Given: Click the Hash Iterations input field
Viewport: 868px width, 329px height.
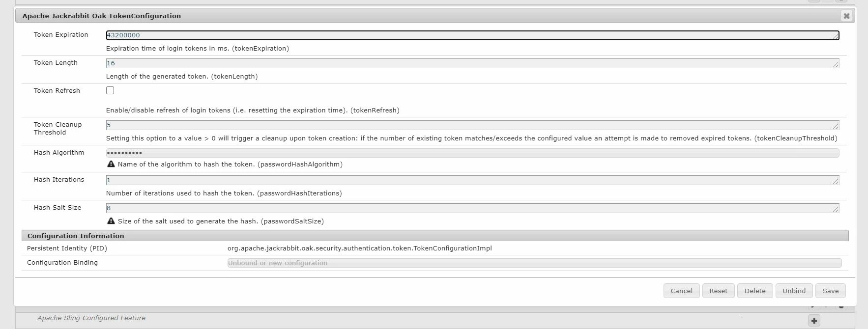Looking at the screenshot, I should (x=472, y=180).
